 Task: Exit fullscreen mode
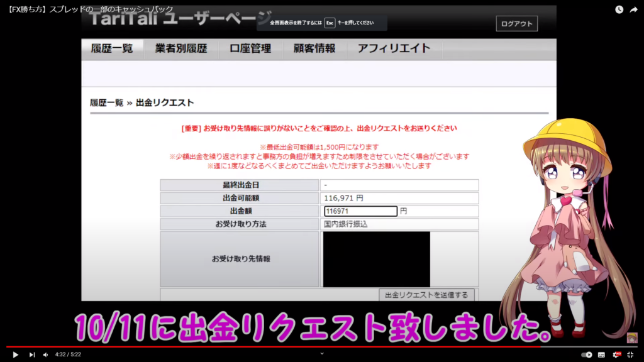point(630,354)
